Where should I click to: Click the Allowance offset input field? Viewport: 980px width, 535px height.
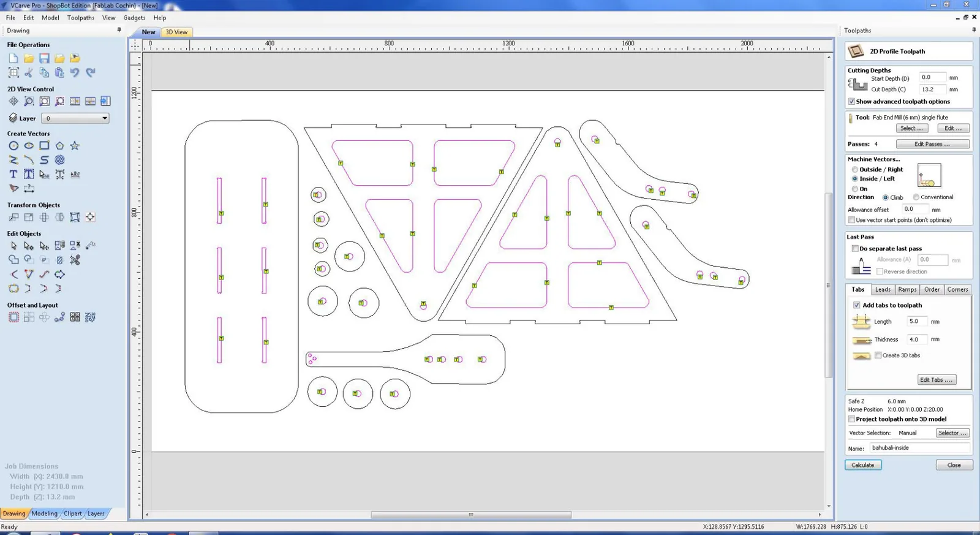915,209
